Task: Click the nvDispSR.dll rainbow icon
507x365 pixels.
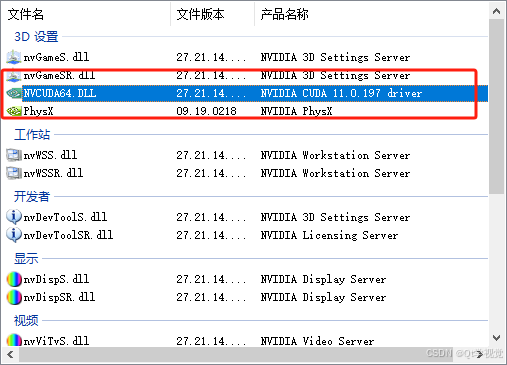Action: pos(14,297)
